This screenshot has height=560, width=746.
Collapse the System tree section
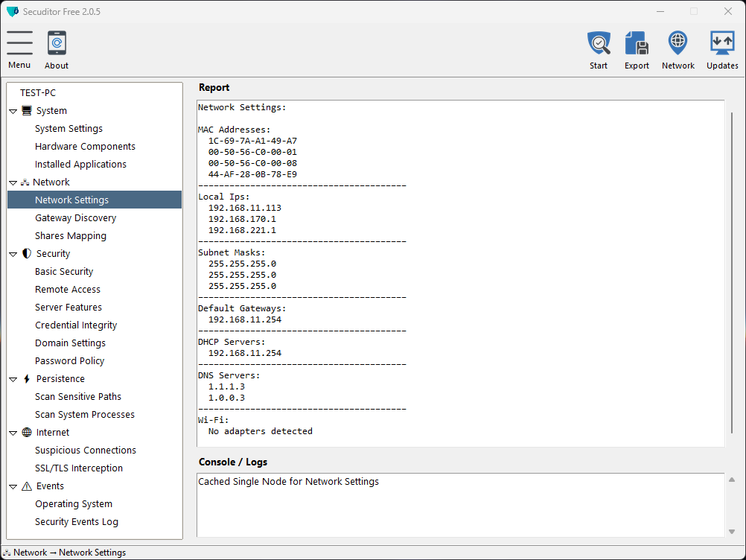(13, 111)
